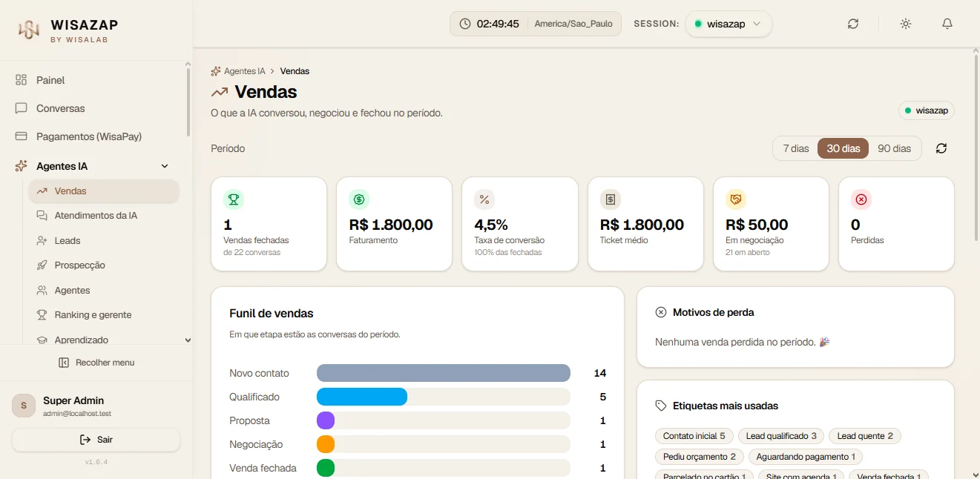Click the Super Admin avatar
980x479 pixels.
[24, 406]
